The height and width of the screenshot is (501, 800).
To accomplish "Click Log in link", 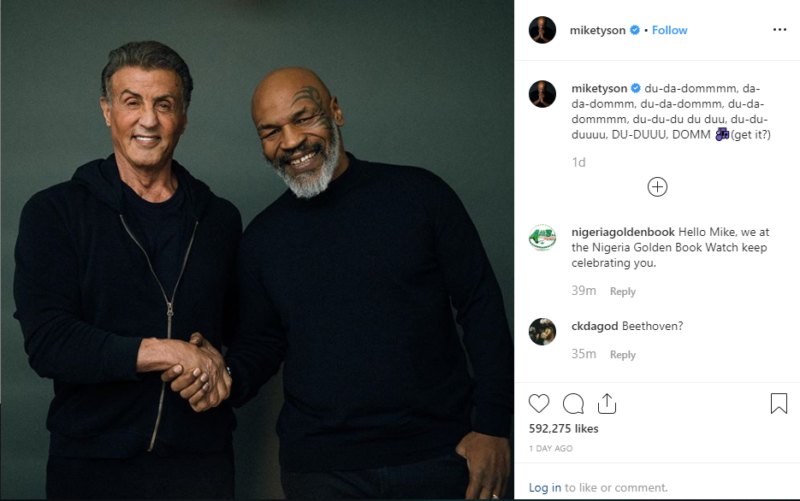I will pos(544,487).
